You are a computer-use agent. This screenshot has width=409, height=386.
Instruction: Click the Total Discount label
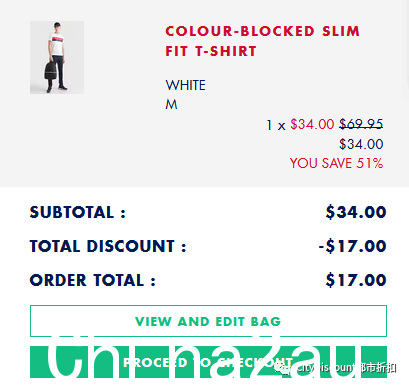(x=108, y=246)
